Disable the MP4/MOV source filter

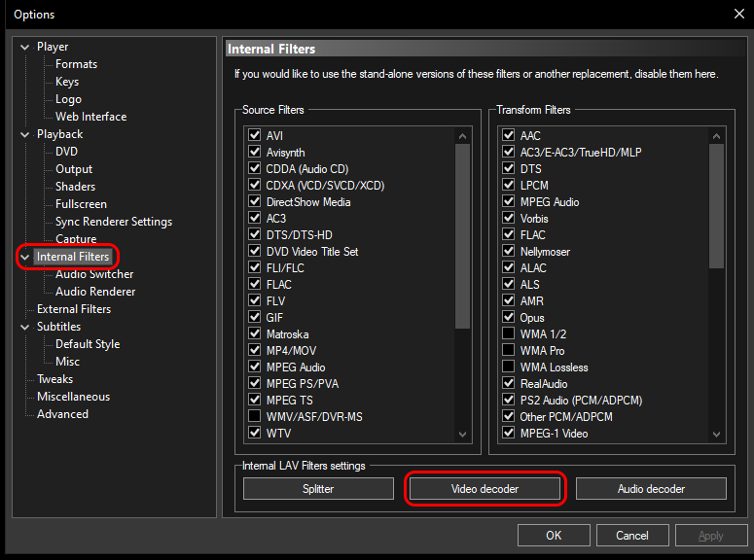tap(254, 350)
